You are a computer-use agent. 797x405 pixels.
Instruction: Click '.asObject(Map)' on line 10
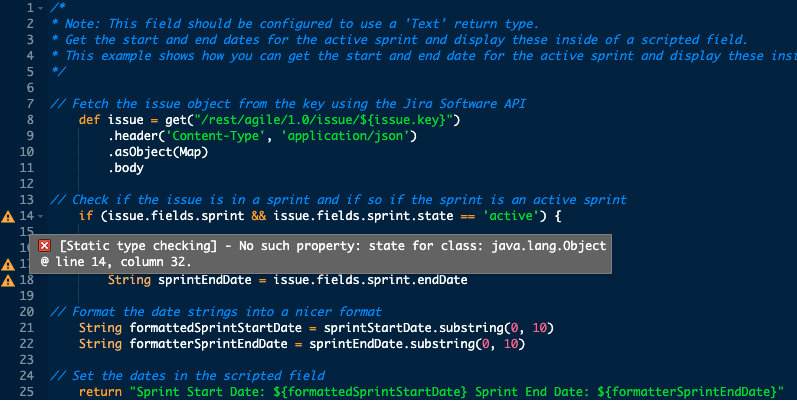(158, 152)
